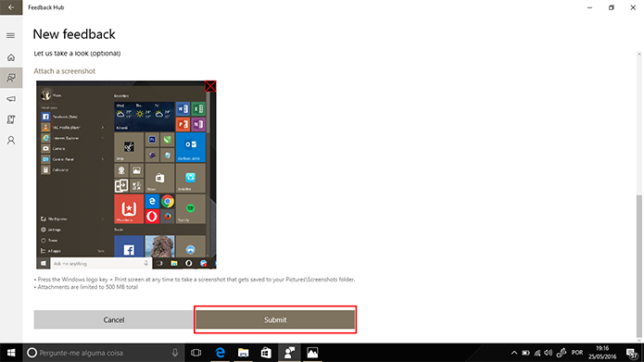Screen dimensions: 644x362
Task: Click the Attach a screenshot link
Action: point(65,71)
